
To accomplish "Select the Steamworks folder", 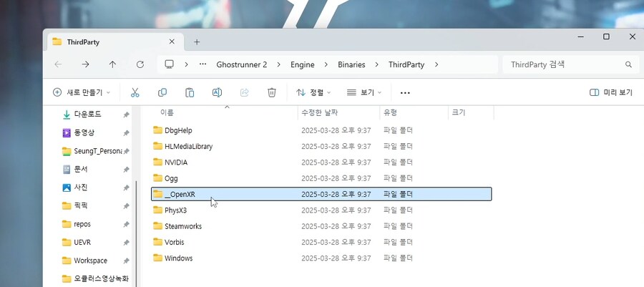I will [x=182, y=226].
